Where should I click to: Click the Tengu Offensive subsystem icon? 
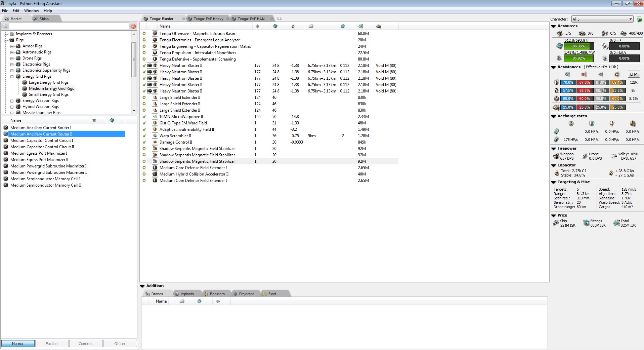pos(155,34)
